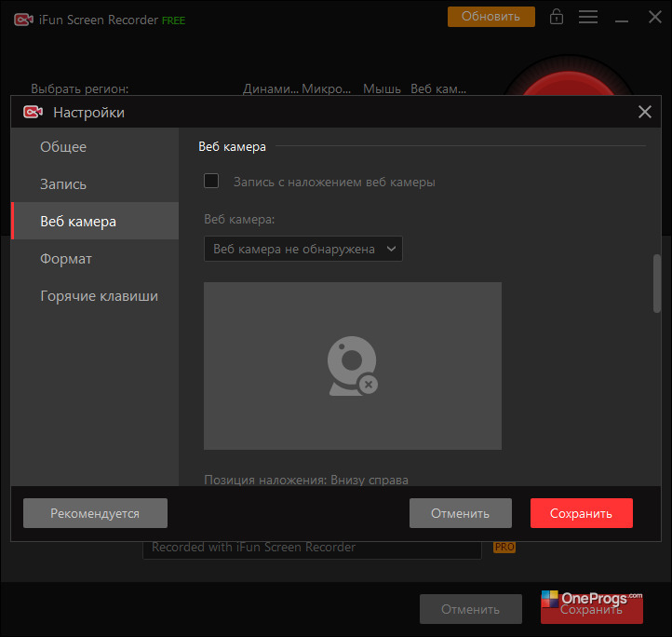Close the Настройки settings dialog
672x637 pixels.
tap(645, 112)
